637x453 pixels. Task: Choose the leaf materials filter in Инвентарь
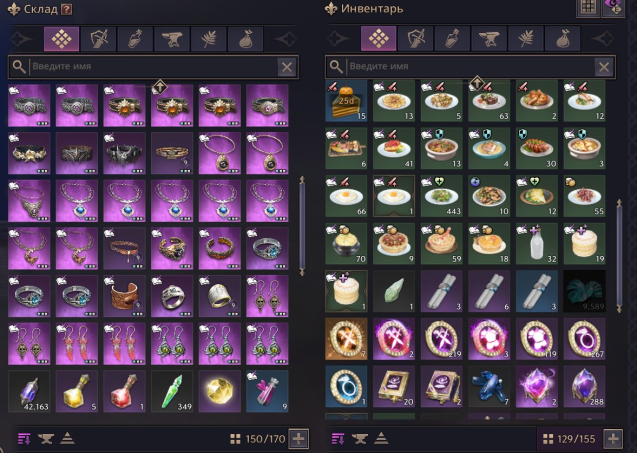(x=526, y=39)
